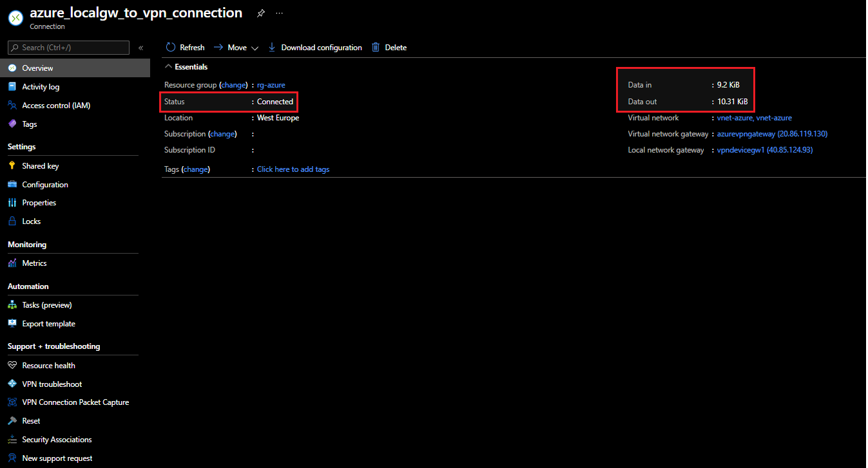The height and width of the screenshot is (468, 868).
Task: Click the 9.2 KiB data in value
Action: (728, 85)
